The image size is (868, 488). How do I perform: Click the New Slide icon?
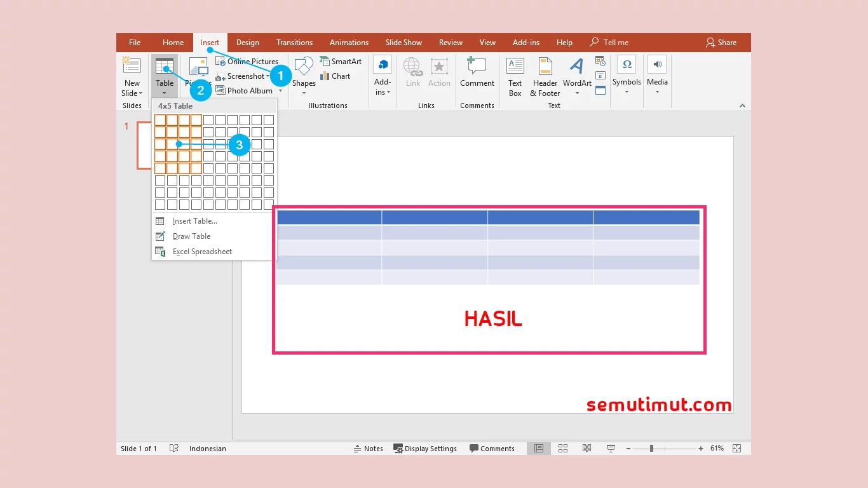(x=132, y=66)
